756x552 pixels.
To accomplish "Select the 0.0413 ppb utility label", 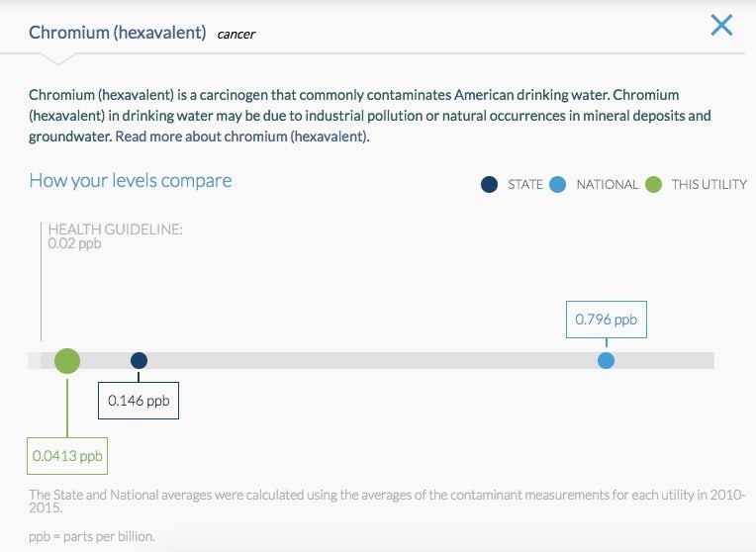I will [x=67, y=456].
